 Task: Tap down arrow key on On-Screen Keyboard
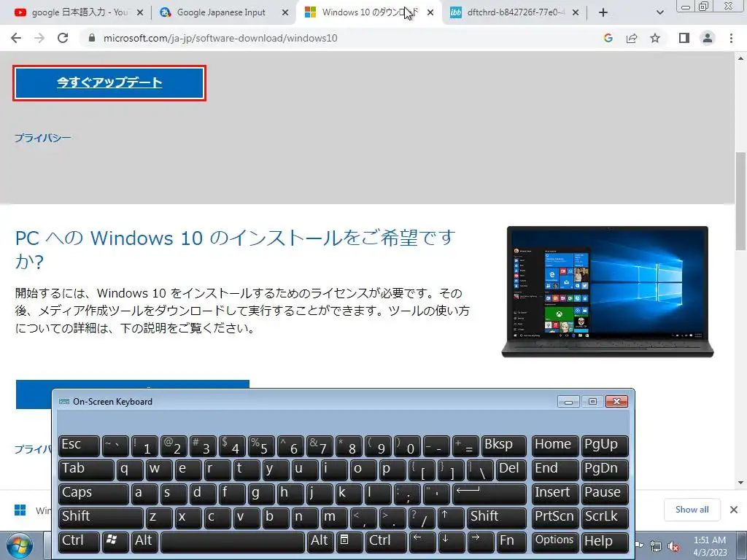point(452,542)
